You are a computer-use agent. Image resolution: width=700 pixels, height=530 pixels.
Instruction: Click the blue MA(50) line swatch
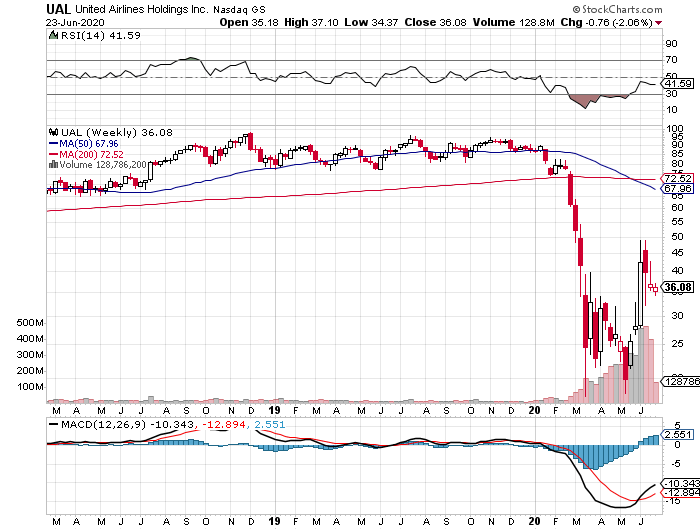(x=53, y=144)
